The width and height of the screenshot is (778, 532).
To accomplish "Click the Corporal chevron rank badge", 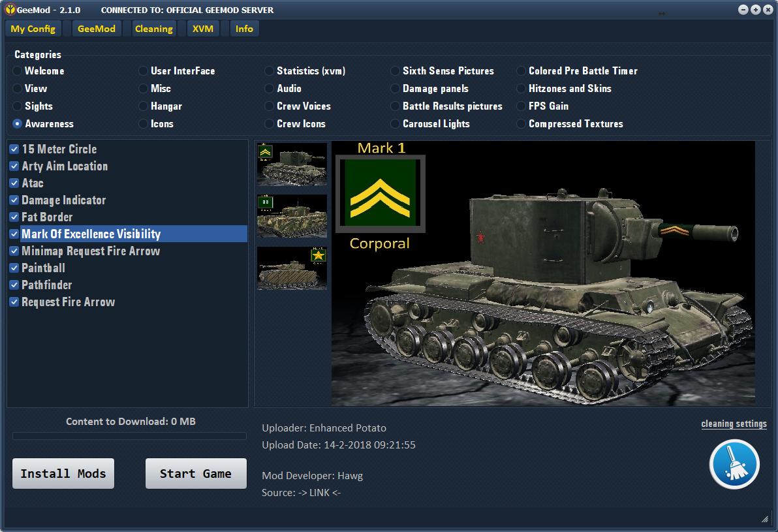I will point(380,194).
